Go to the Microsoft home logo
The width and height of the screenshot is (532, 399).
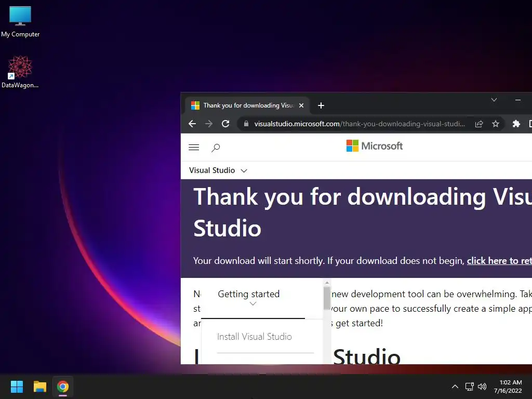(374, 146)
